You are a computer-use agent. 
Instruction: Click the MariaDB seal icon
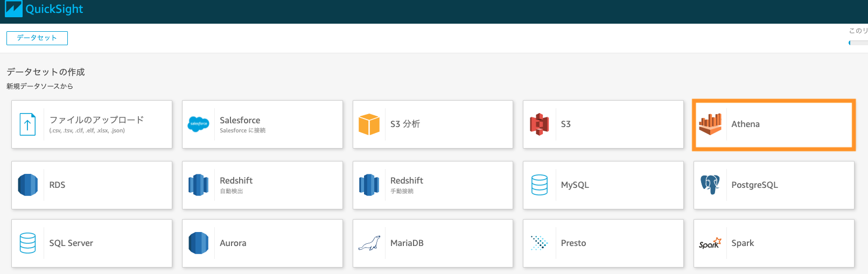(x=369, y=243)
